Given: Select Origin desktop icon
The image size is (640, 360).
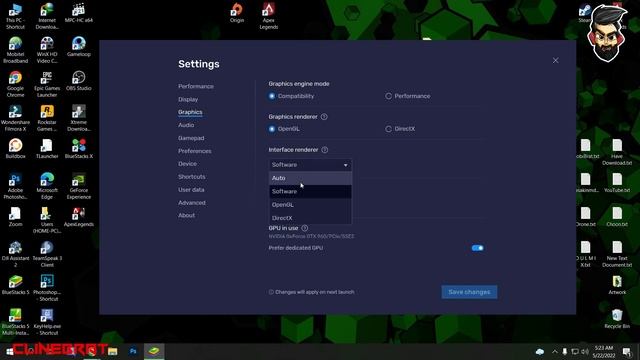Looking at the screenshot, I should coord(237,13).
